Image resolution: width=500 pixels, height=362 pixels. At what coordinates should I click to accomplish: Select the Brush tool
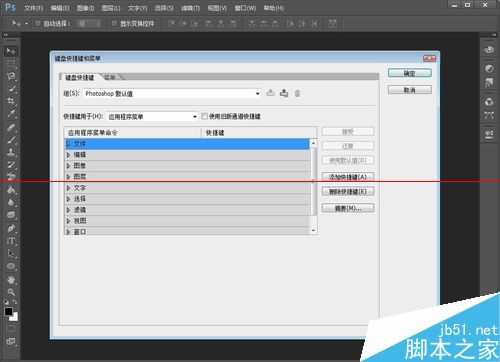[x=12, y=140]
